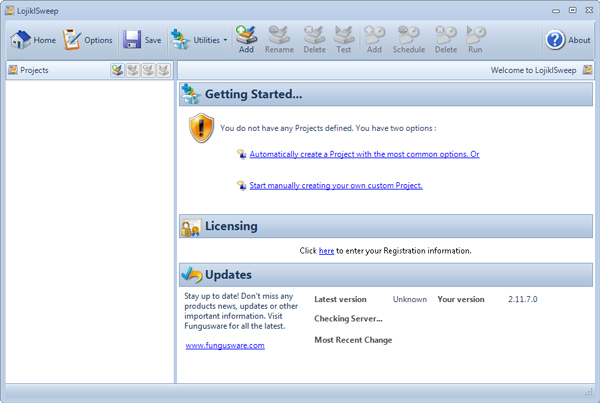600x403 pixels.
Task: Click the 'Your version' label
Action: click(461, 299)
